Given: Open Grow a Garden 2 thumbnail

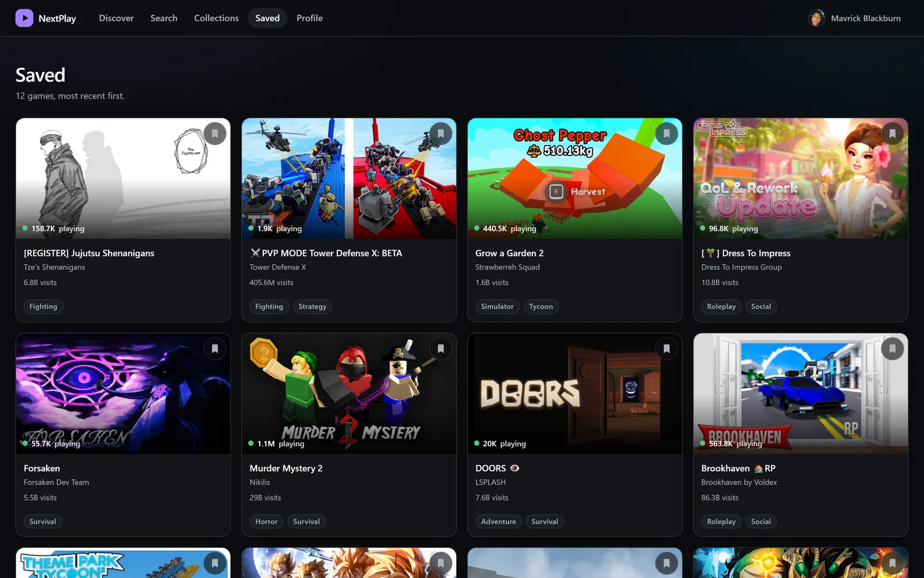Looking at the screenshot, I should (x=575, y=179).
